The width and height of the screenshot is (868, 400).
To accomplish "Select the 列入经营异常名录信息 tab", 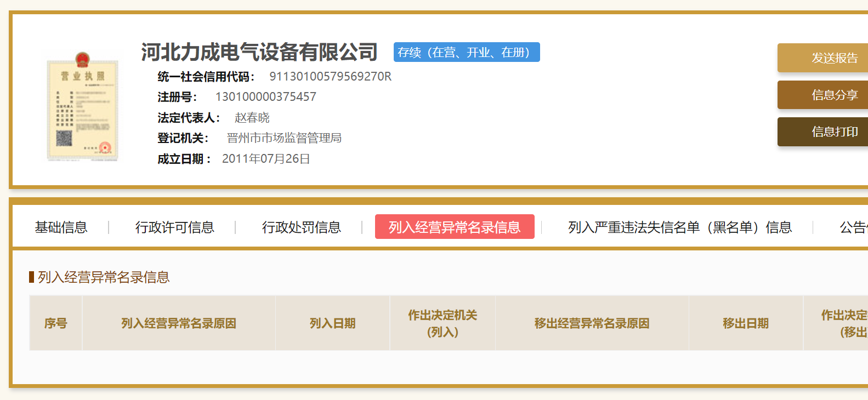I will [455, 227].
